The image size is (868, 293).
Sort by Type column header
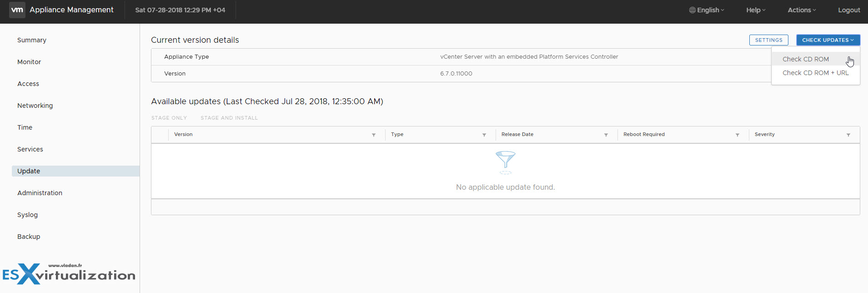tap(397, 135)
